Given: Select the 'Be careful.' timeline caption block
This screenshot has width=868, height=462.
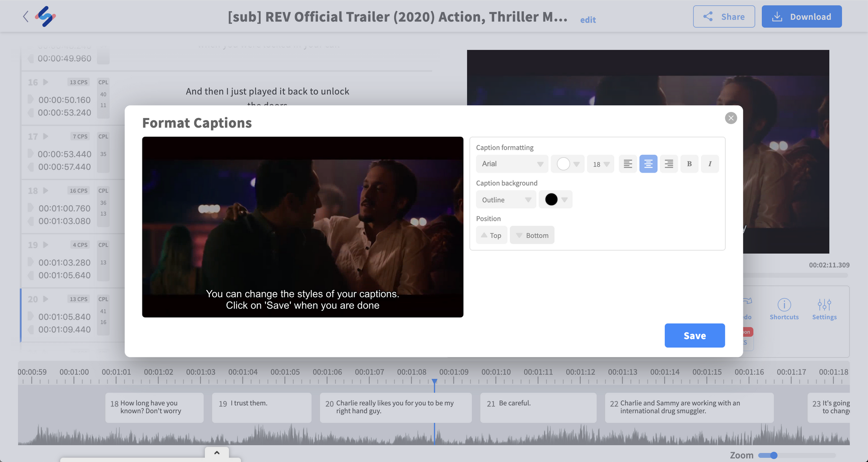Looking at the screenshot, I should tap(538, 407).
